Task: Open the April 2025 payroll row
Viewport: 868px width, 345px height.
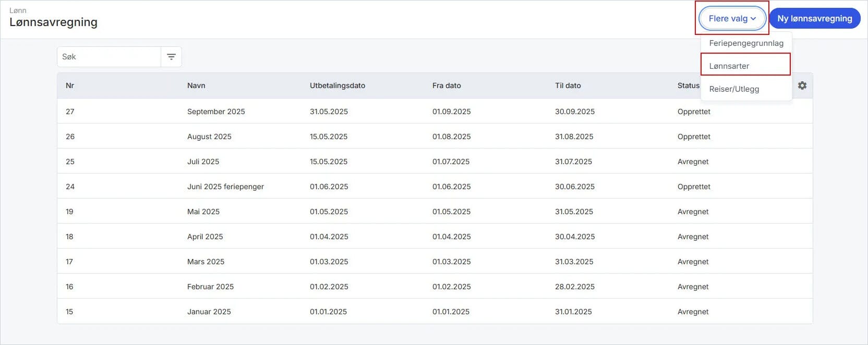Action: (x=435, y=237)
